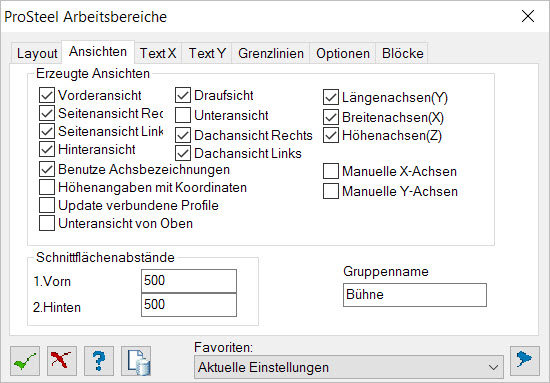Cancel using the red X icon

[x=62, y=361]
